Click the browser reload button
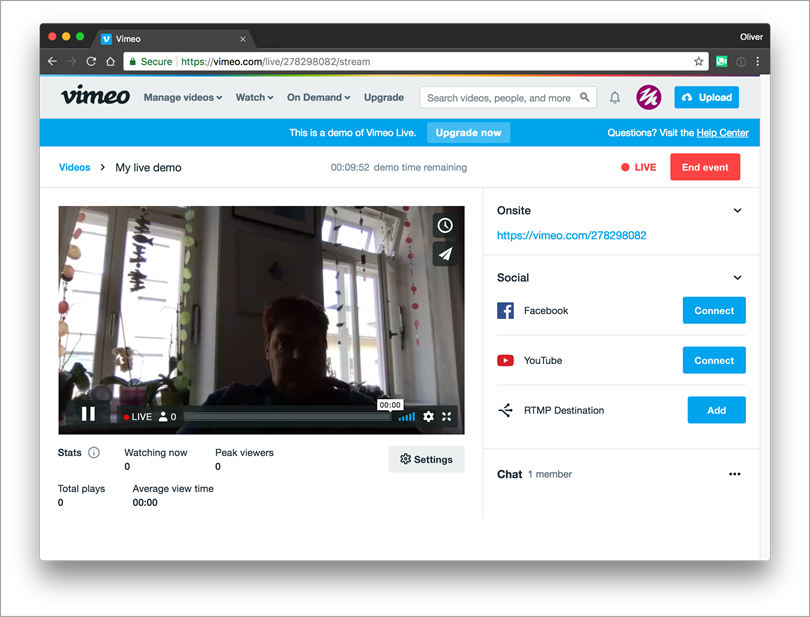 [91, 61]
